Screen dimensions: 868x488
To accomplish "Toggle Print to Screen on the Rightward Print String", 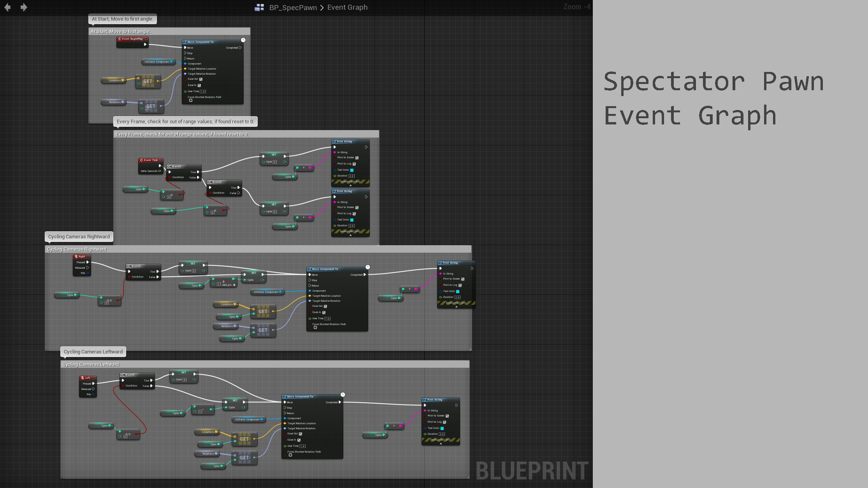I will (463, 279).
